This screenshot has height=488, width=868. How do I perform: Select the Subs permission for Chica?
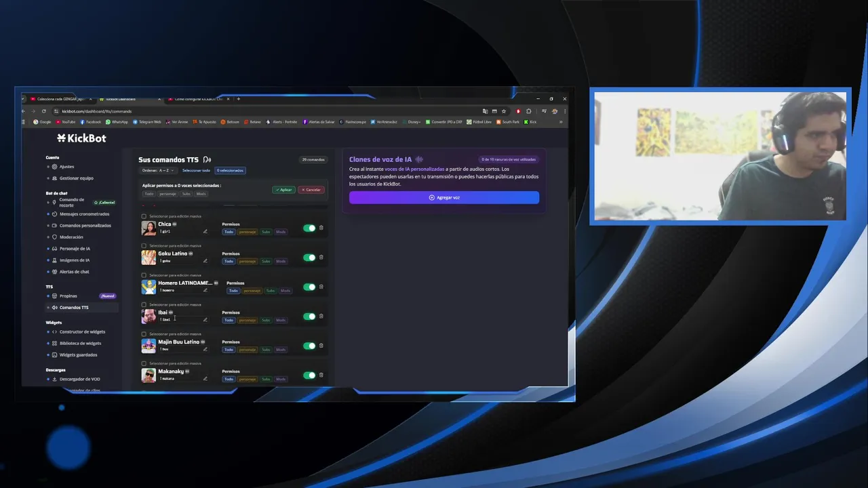(x=266, y=232)
